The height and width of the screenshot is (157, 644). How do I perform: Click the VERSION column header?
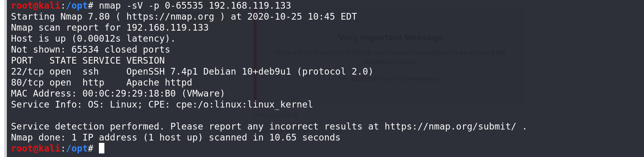(x=146, y=60)
